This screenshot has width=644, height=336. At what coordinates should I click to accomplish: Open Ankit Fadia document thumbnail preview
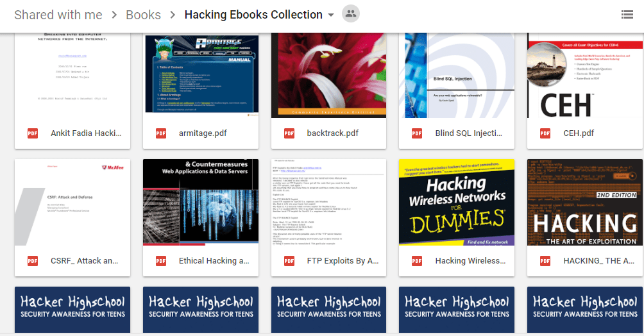(x=72, y=75)
